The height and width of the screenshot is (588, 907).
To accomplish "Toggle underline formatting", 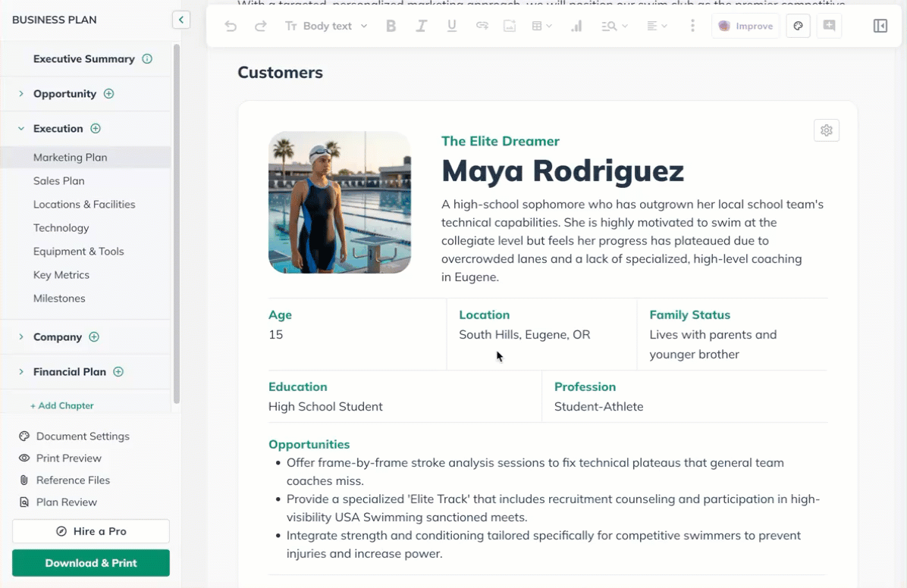I will tap(452, 26).
